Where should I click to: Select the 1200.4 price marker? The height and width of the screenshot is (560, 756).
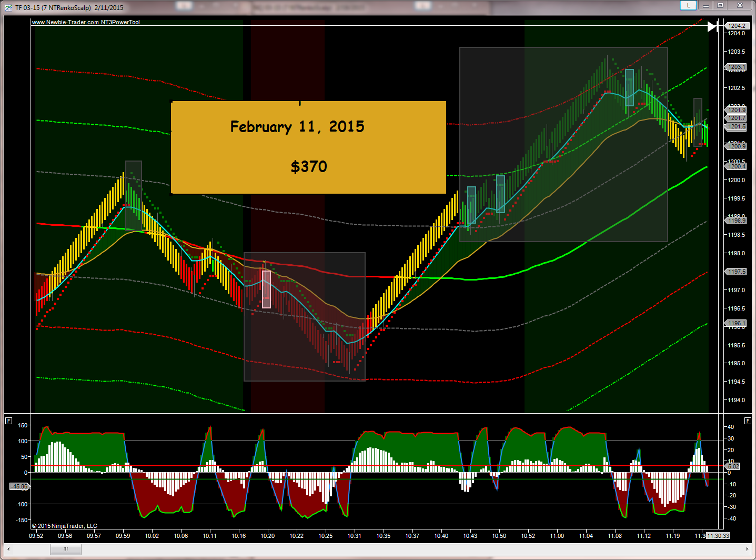tap(735, 166)
